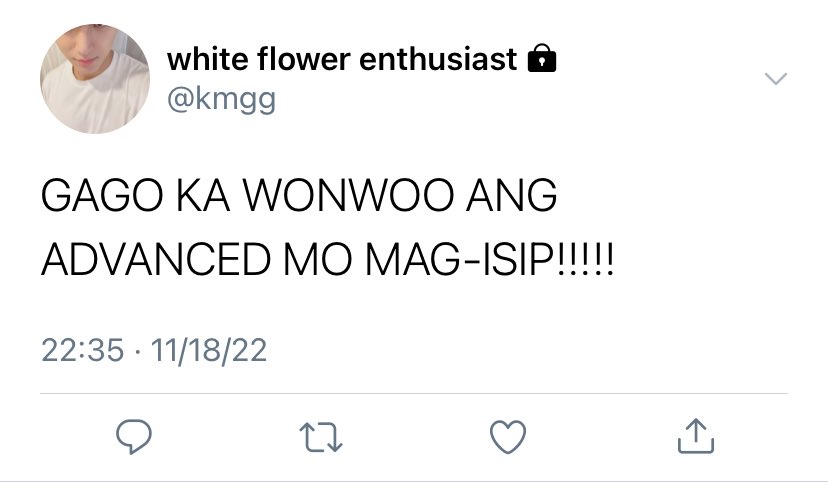The width and height of the screenshot is (828, 482).
Task: Open the profile picture of @kmgg
Action: (x=95, y=79)
